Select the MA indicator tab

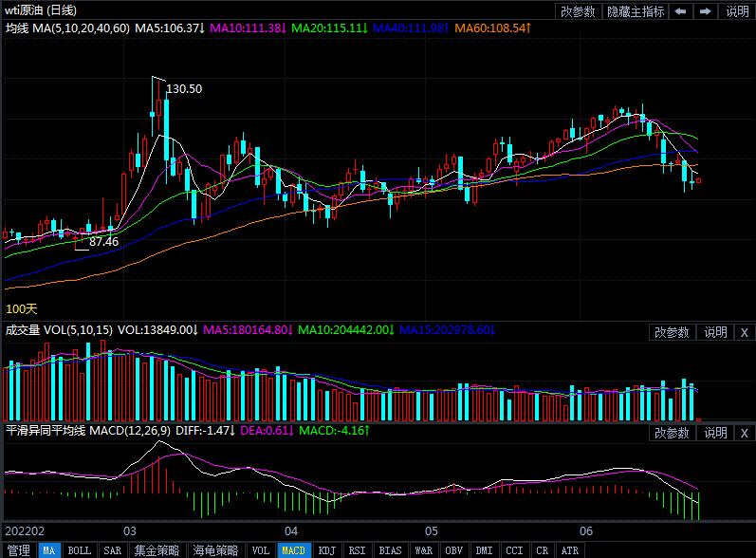click(x=48, y=550)
